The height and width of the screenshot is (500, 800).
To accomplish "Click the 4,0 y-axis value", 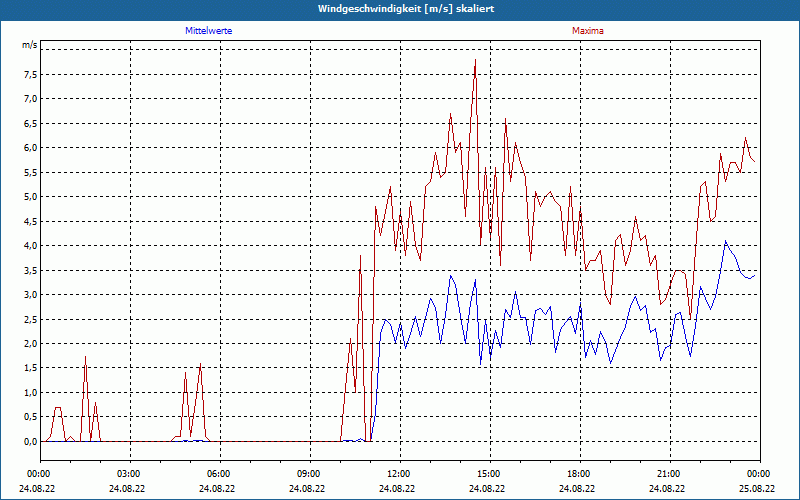I will (31, 246).
